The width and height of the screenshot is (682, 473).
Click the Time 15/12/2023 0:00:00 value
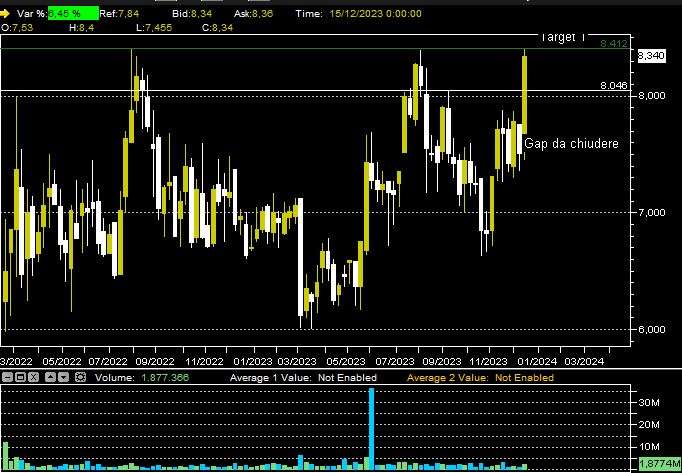point(375,13)
